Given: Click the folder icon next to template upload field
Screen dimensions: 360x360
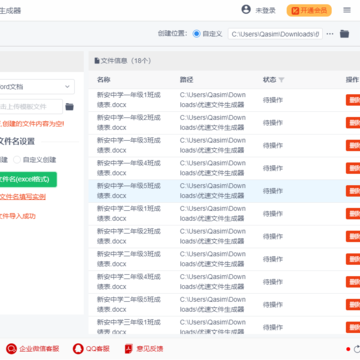Looking at the screenshot, I should click(x=69, y=107).
